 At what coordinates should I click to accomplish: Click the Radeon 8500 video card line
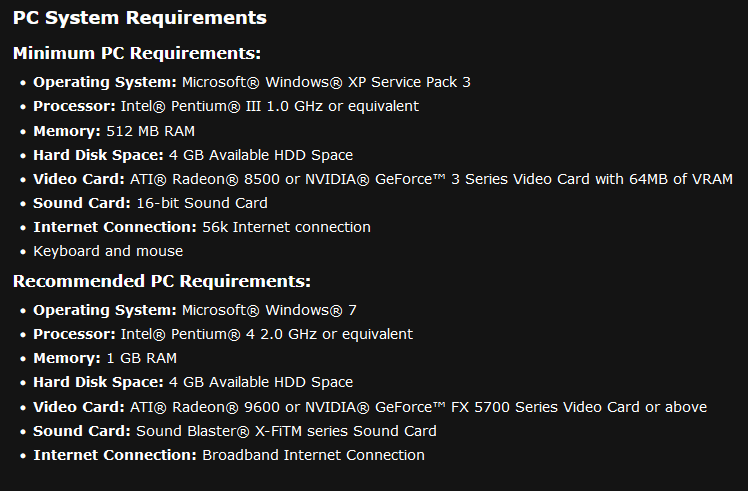coord(383,179)
